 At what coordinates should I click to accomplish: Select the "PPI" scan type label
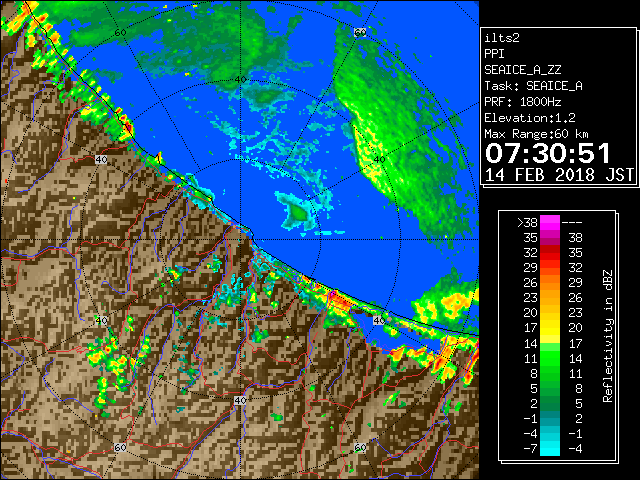[x=494, y=54]
